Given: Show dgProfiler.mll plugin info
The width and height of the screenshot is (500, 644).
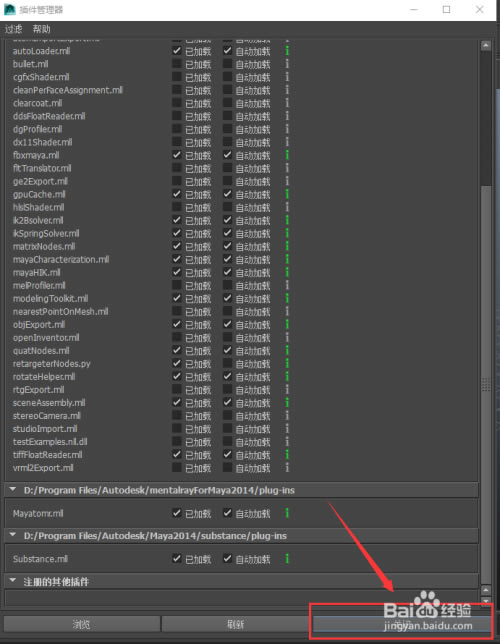Looking at the screenshot, I should [287, 129].
